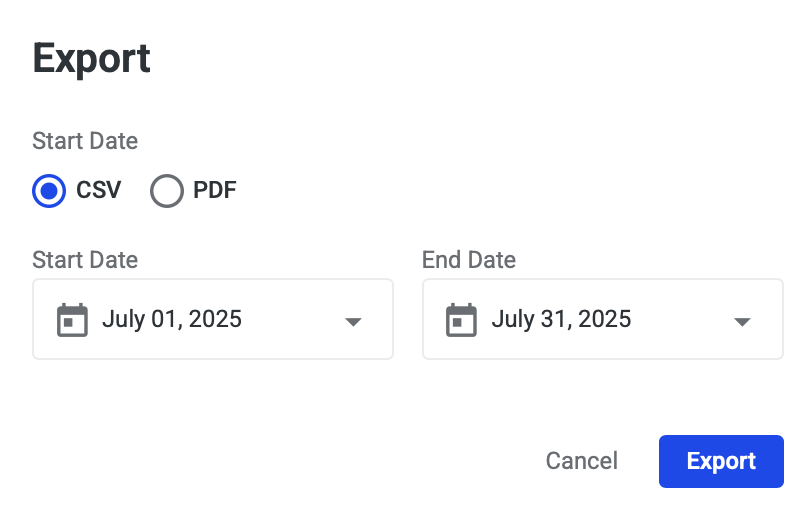Cancel the export dialog

tap(581, 461)
